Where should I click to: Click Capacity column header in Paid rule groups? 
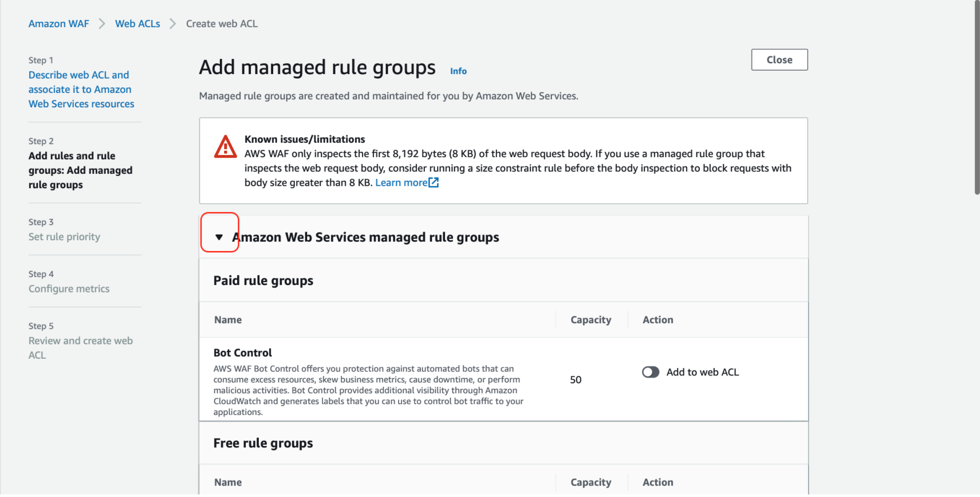point(591,320)
